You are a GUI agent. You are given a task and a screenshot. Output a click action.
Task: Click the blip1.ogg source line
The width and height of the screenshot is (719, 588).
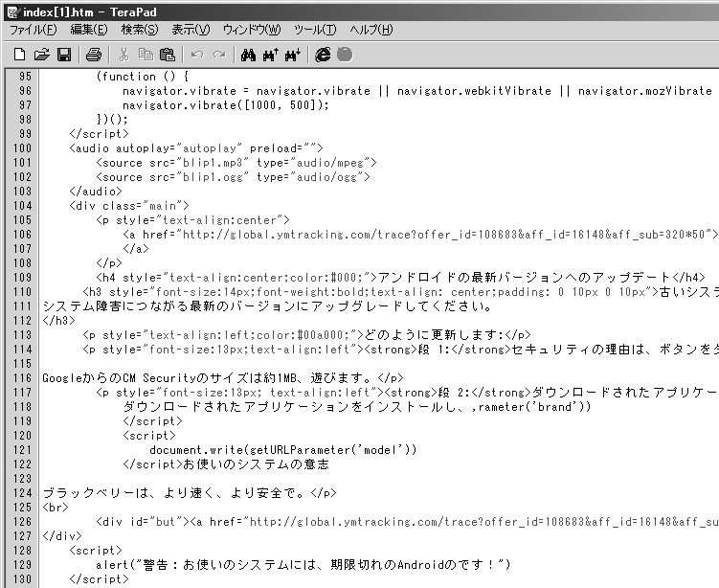pos(233,177)
